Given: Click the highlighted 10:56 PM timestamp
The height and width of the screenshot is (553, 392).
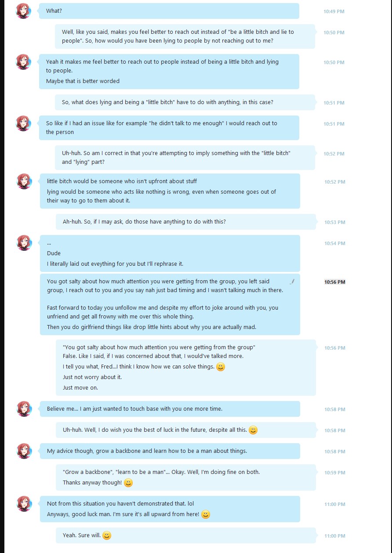Looking at the screenshot, I should (335, 282).
